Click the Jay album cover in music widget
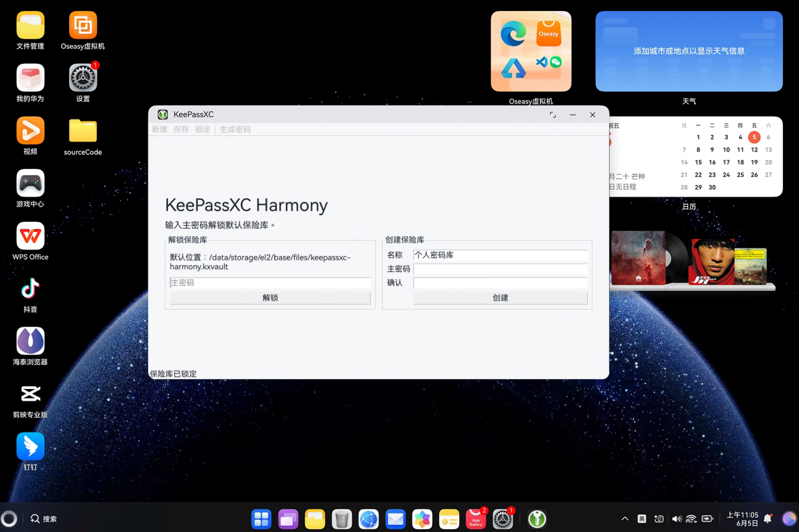 click(711, 262)
